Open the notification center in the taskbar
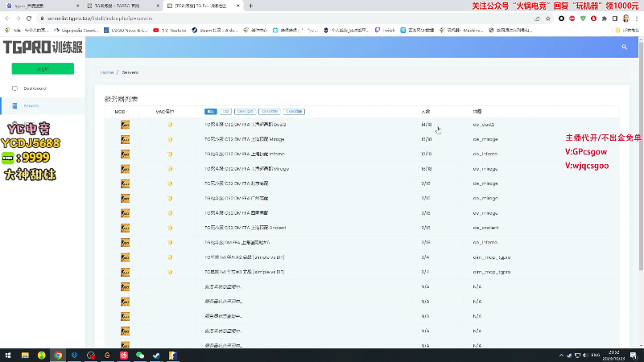 (634, 356)
